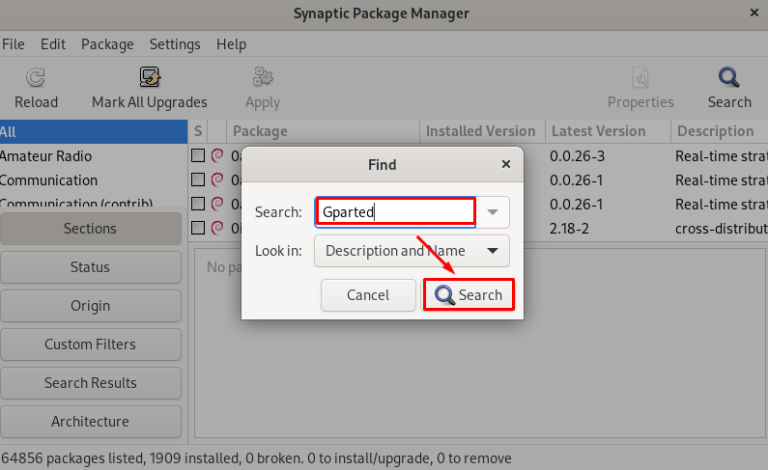The width and height of the screenshot is (768, 470).
Task: Click the Debian swirl icon in fourth package row
Action: [x=216, y=228]
